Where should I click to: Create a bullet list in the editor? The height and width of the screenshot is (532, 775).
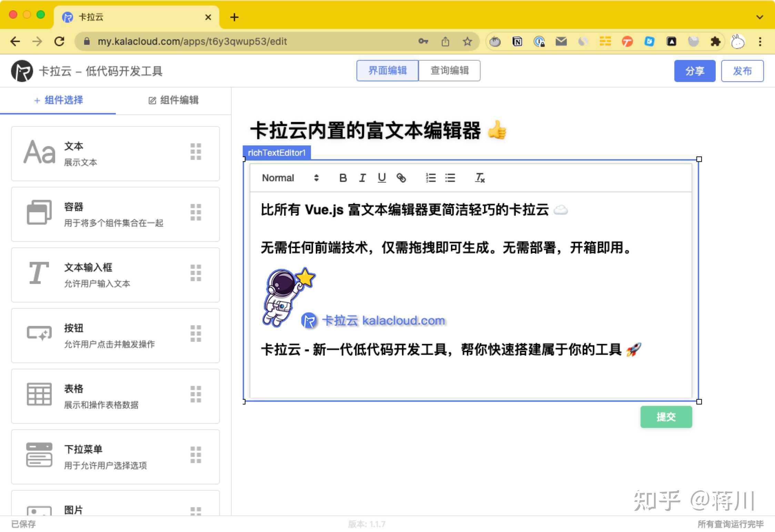click(450, 178)
